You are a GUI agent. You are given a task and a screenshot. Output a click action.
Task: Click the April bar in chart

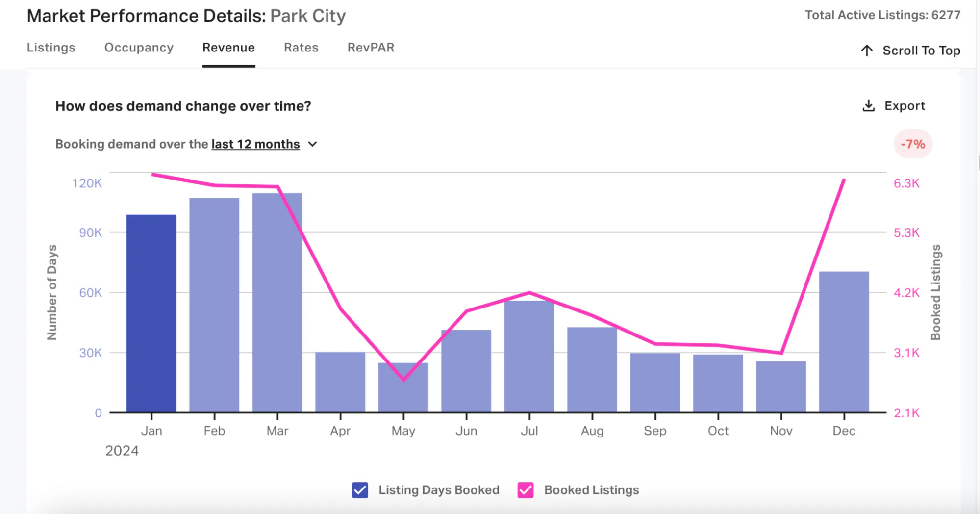click(340, 382)
